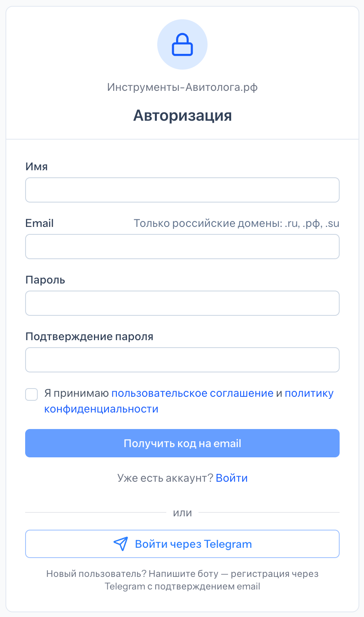Image resolution: width=364 pixels, height=617 pixels.
Task: Focus the Email input field
Action: click(x=182, y=247)
